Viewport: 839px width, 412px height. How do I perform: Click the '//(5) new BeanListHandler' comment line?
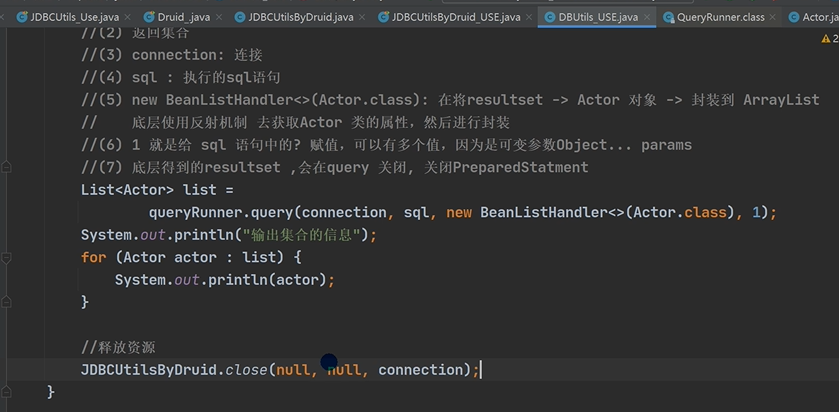450,100
